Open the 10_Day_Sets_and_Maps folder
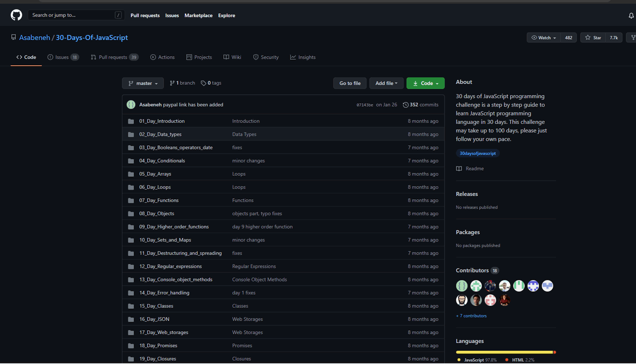 [x=165, y=240]
